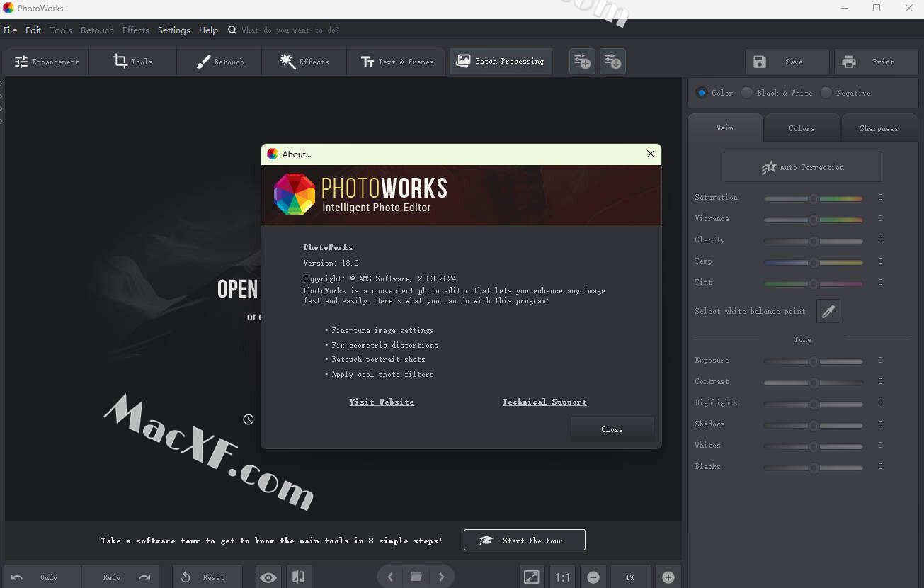This screenshot has width=924, height=588.
Task: Toggle the before/after split view icon
Action: tap(299, 577)
